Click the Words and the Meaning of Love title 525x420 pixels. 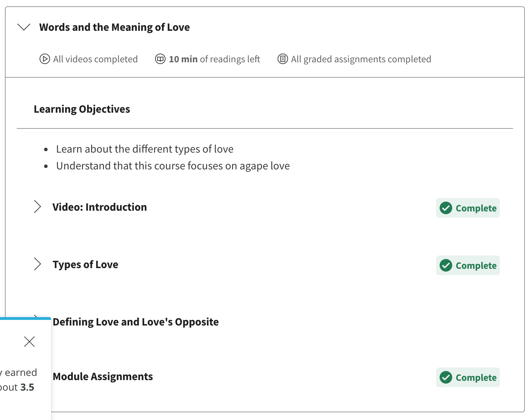click(x=114, y=27)
